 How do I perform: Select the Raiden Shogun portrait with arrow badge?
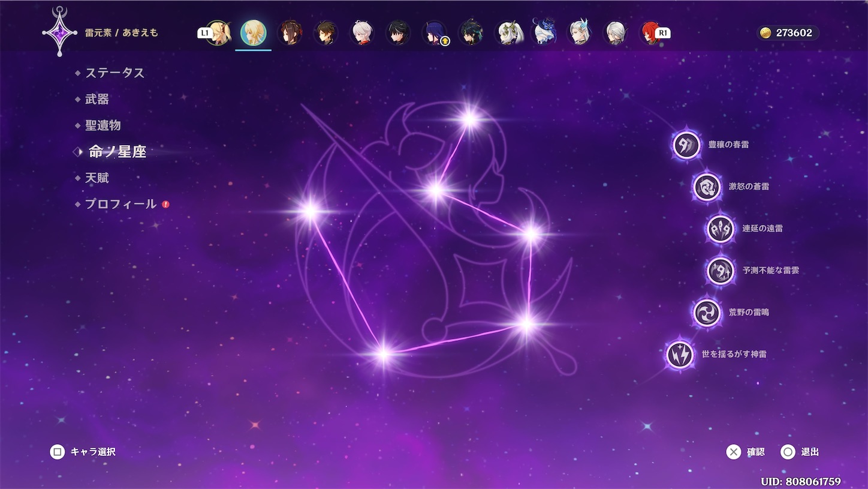click(x=435, y=32)
